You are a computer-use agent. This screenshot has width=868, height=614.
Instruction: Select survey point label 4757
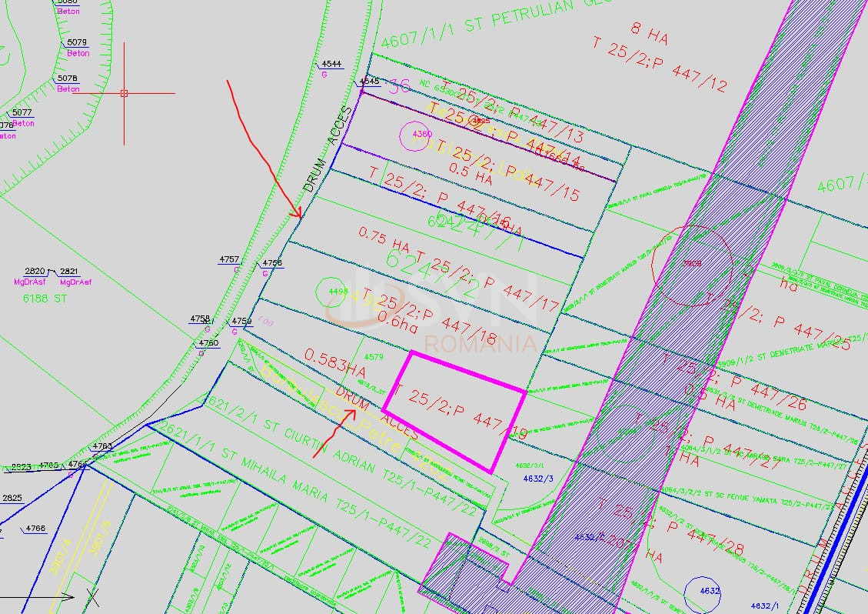click(229, 260)
